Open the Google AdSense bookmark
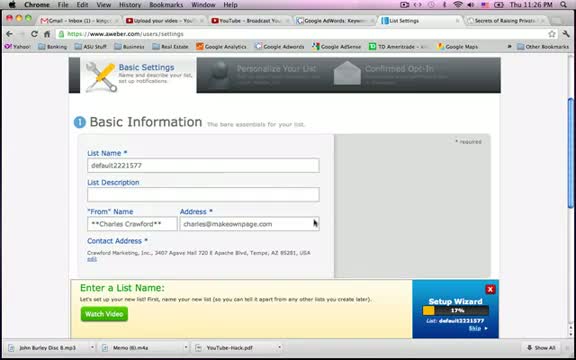576x360 pixels. pos(336,47)
